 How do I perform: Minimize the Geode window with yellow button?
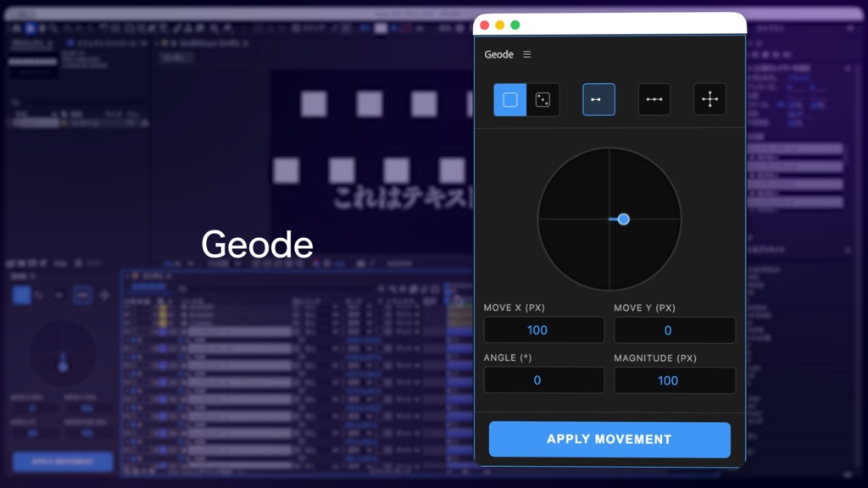pyautogui.click(x=500, y=25)
